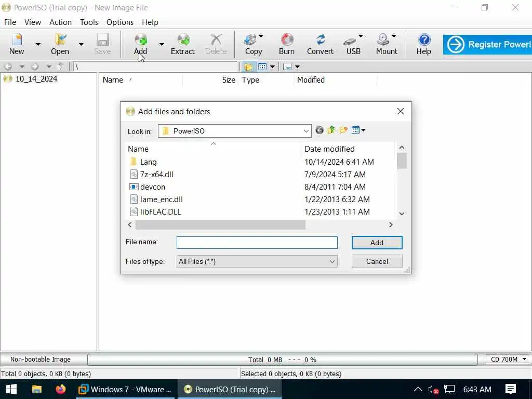Click the File name input field
This screenshot has height=399, width=532.
click(x=257, y=243)
